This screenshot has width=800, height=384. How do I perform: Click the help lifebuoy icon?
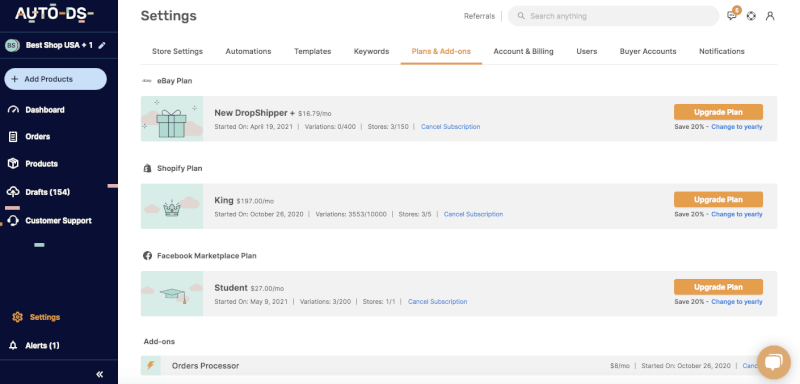tap(751, 16)
